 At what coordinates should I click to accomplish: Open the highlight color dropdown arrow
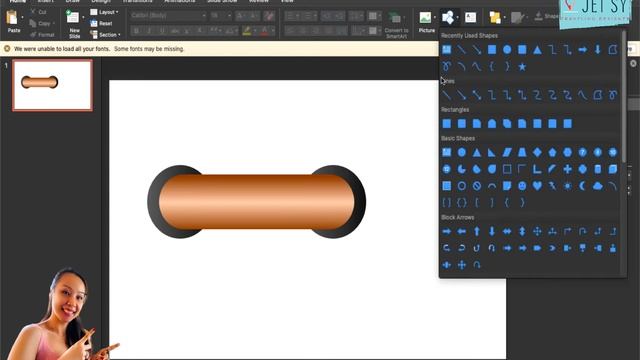255,31
